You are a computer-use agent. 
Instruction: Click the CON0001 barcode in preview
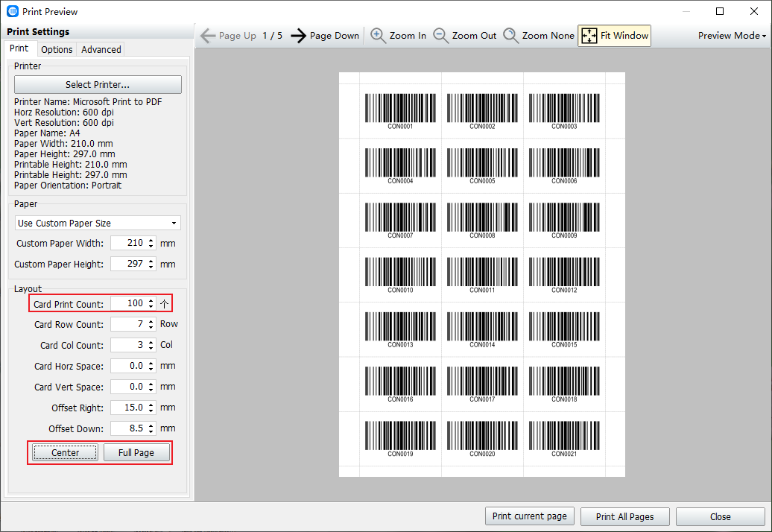(x=400, y=111)
